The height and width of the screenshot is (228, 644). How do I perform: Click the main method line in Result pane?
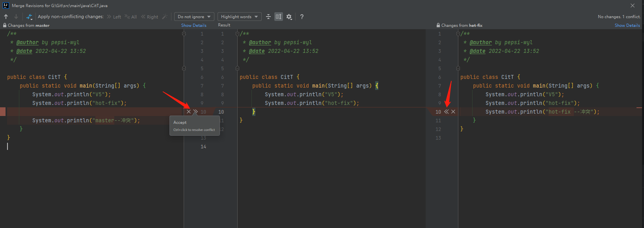coord(315,86)
